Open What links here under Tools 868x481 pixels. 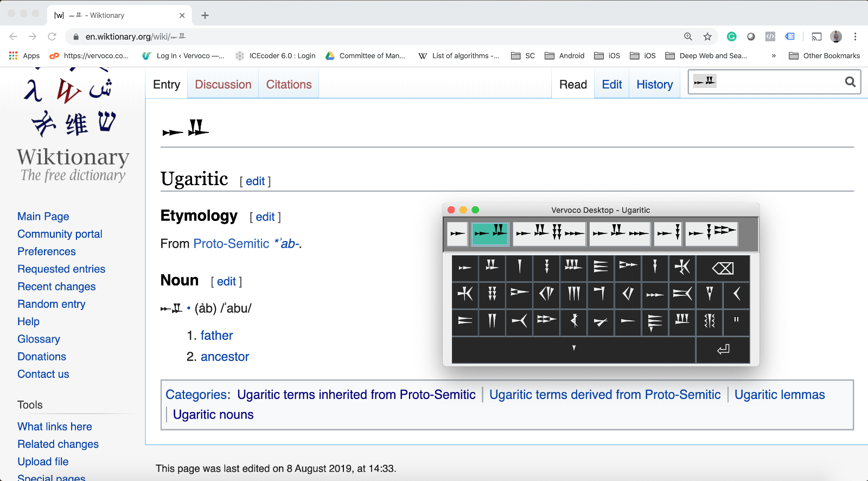(54, 427)
